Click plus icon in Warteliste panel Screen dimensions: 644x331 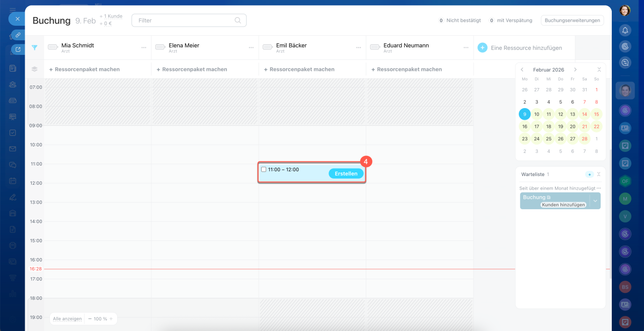point(589,175)
